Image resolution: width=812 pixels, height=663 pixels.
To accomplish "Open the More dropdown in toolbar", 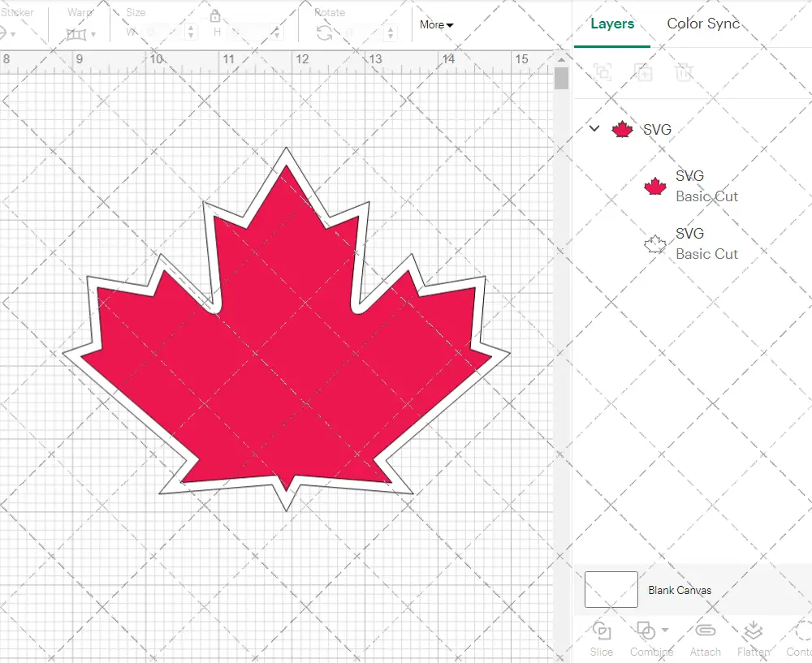I will 436,25.
